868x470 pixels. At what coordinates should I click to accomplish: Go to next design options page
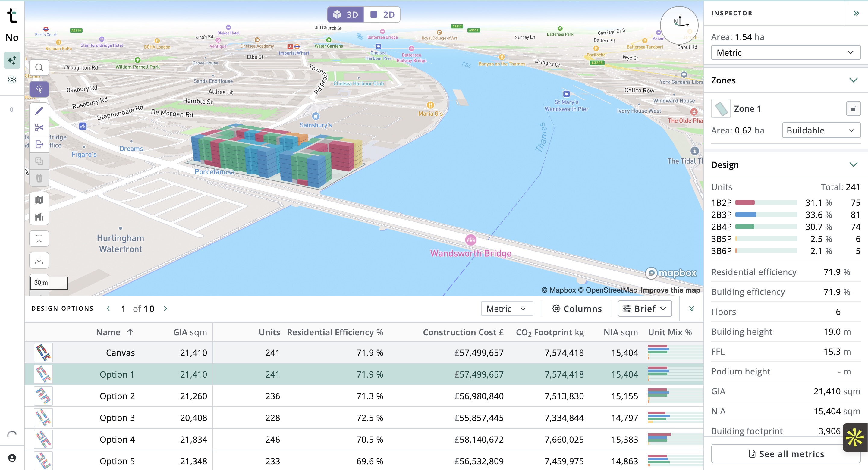pos(165,309)
